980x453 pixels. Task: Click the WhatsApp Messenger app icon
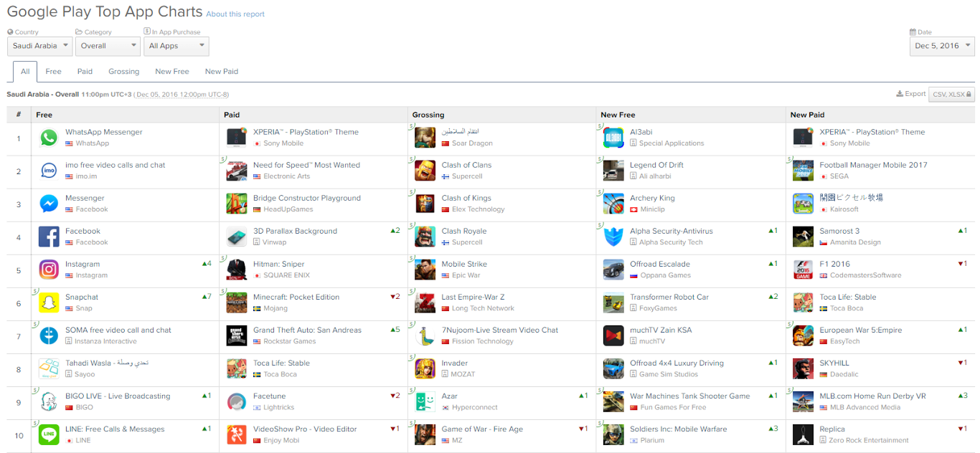[x=49, y=138]
